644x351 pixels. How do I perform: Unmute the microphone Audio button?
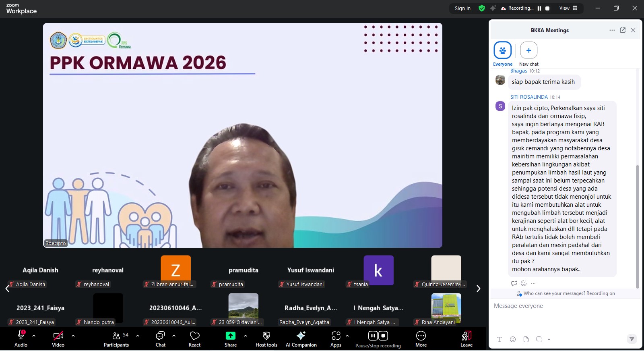21,339
